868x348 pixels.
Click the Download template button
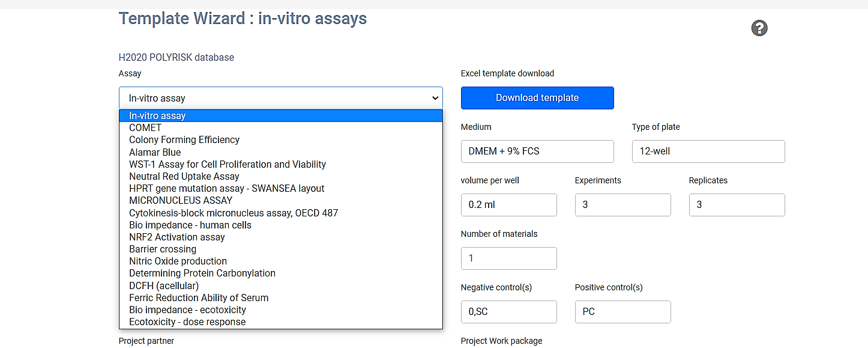coord(537,98)
